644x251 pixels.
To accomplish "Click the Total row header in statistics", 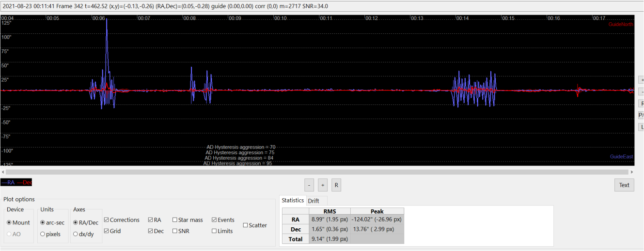I will [296, 239].
